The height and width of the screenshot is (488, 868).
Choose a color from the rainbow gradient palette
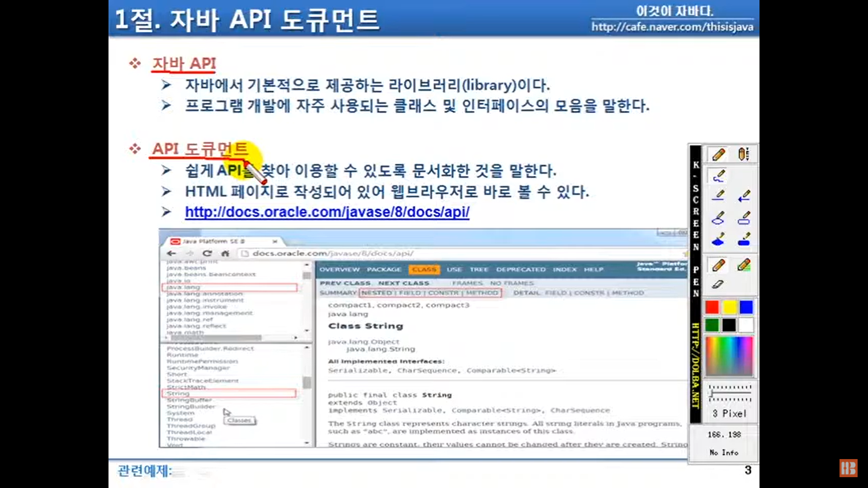(x=729, y=357)
